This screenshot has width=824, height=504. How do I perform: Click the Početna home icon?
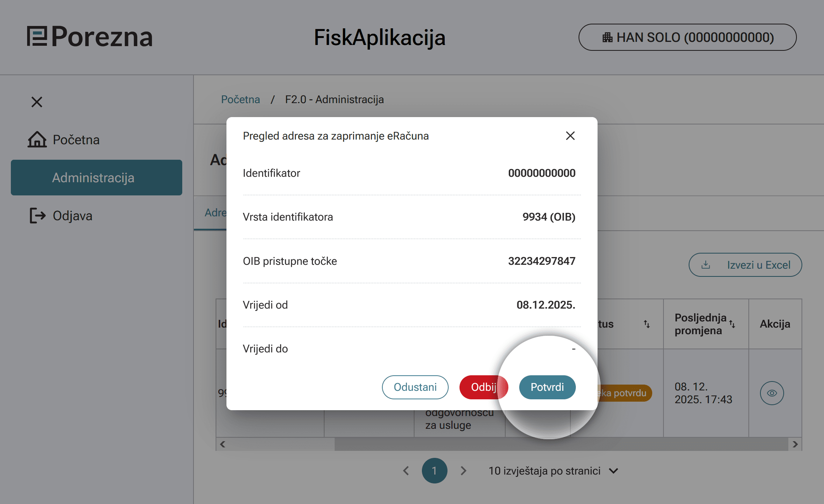click(x=37, y=140)
